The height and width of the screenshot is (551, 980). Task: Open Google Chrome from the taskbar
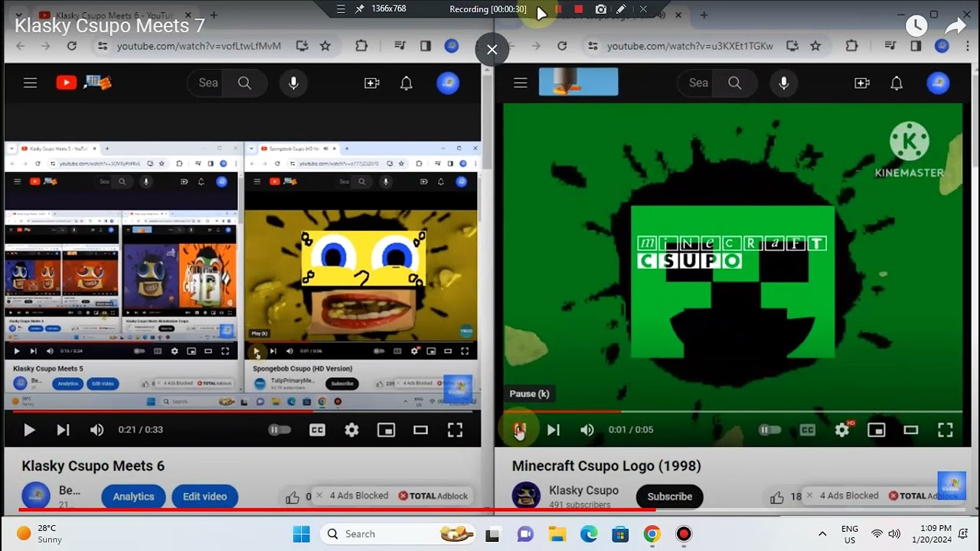coord(652,533)
